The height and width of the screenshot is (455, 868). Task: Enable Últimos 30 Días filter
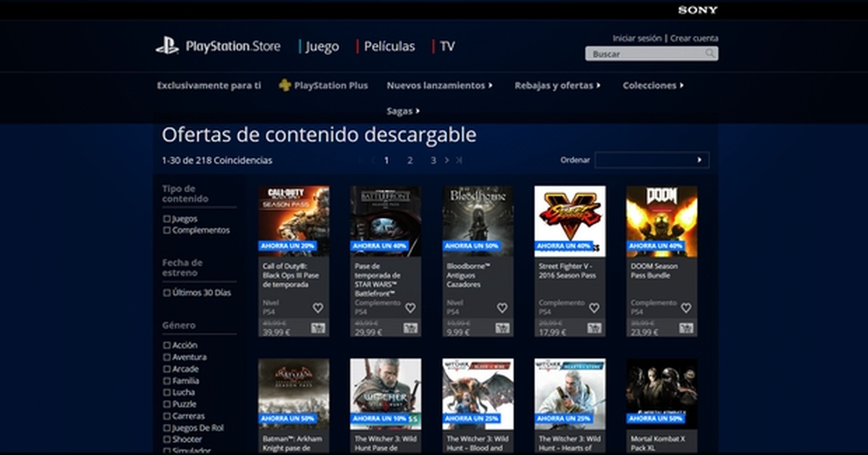(166, 292)
